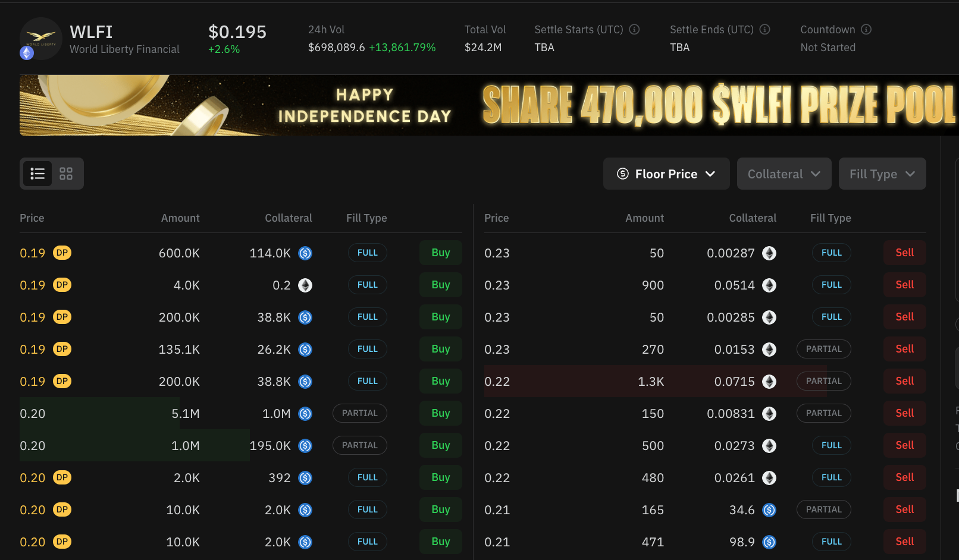Click USD collateral icon beside 98.9

click(769, 542)
